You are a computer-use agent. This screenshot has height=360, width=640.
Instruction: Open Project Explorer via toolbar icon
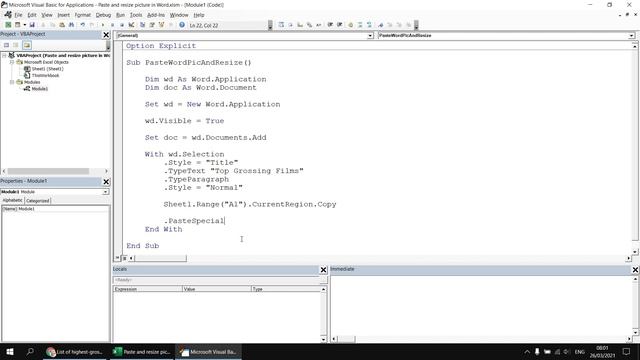click(142, 25)
